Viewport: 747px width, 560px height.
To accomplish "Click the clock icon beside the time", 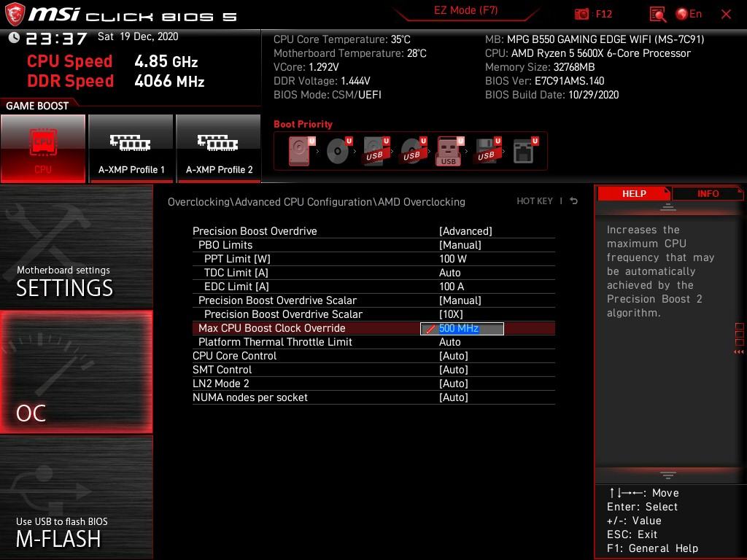I will coord(14,38).
